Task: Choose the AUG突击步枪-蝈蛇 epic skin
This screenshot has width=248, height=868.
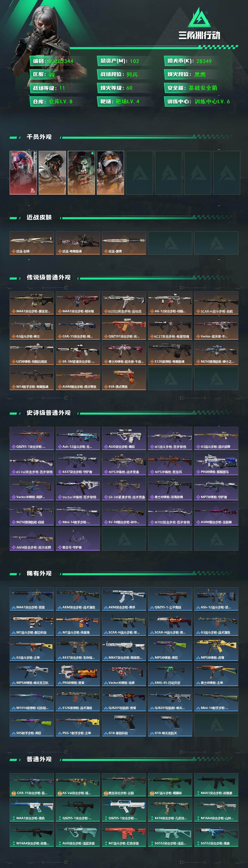Action: pos(124,438)
